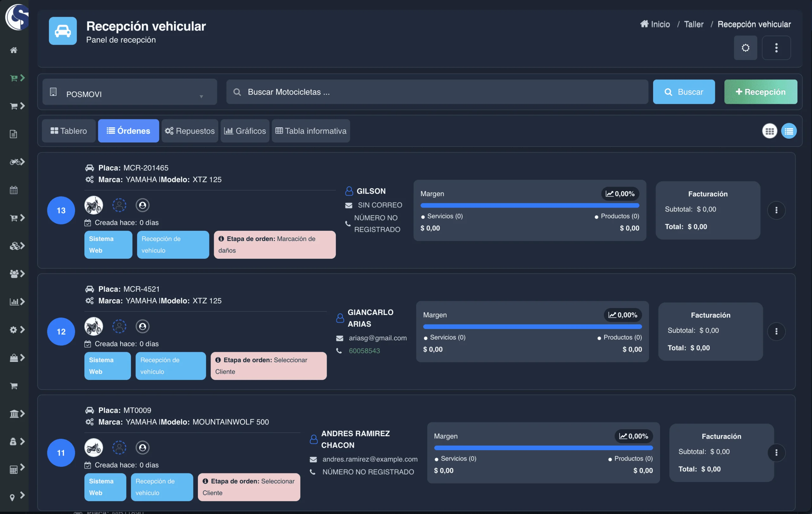Click the Buscar button
This screenshot has height=514, width=812.
(684, 92)
